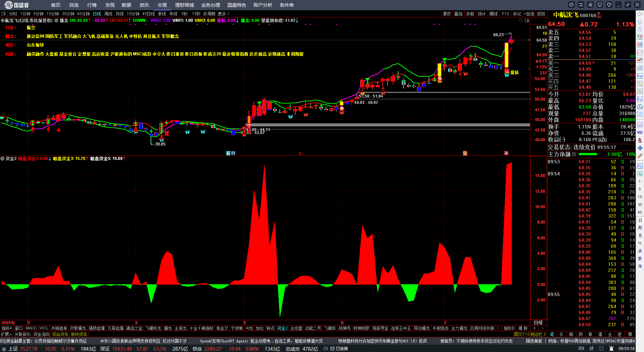Click the F12 icon in right sidebar
644x352 pixels.
pyautogui.click(x=640, y=99)
